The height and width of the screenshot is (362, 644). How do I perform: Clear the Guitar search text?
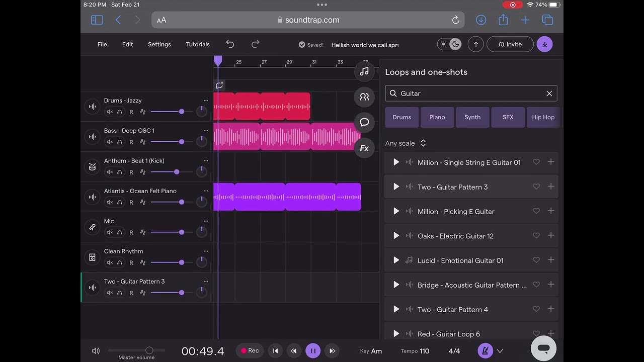(549, 94)
